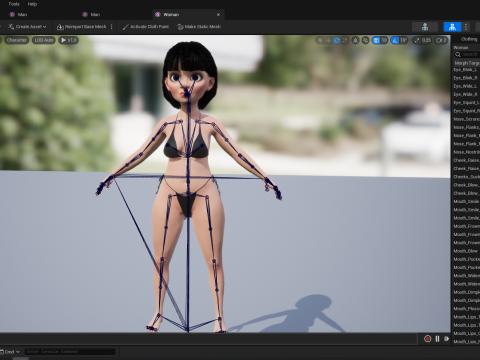This screenshot has width=480, height=360.
Task: Switch to highlighted Skeletal Mesh mode icon
Action: [x=452, y=27]
